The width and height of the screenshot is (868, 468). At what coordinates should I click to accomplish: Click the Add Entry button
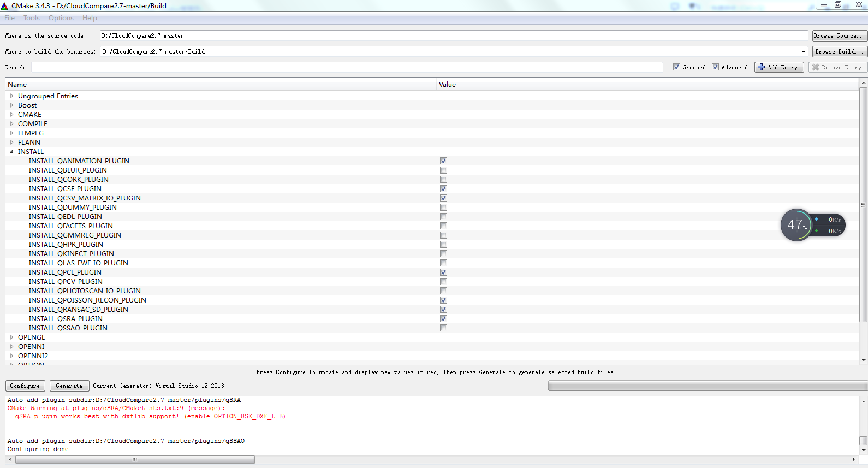pos(778,67)
